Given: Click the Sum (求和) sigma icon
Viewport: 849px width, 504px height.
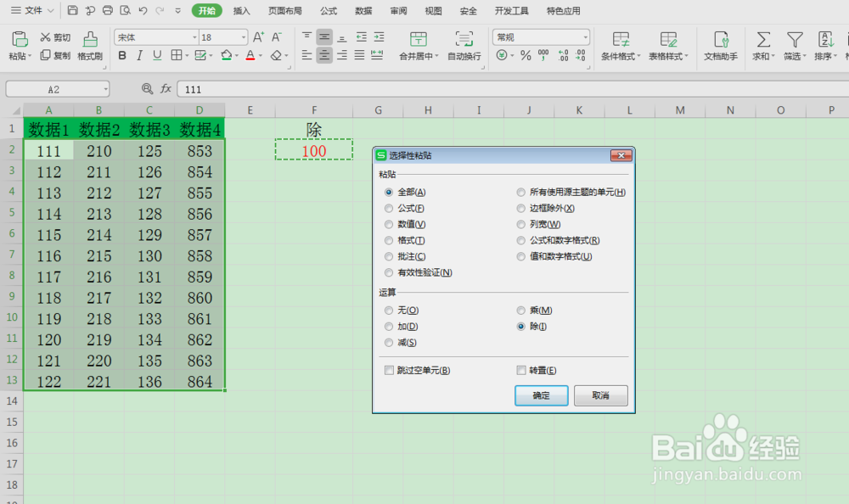Looking at the screenshot, I should pos(763,39).
